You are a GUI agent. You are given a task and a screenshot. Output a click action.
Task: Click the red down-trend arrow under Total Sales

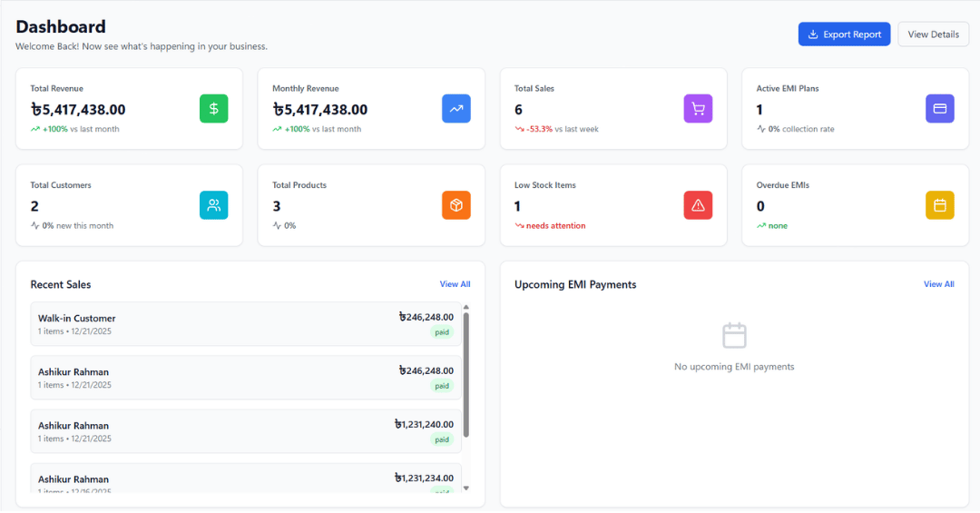pyautogui.click(x=519, y=130)
